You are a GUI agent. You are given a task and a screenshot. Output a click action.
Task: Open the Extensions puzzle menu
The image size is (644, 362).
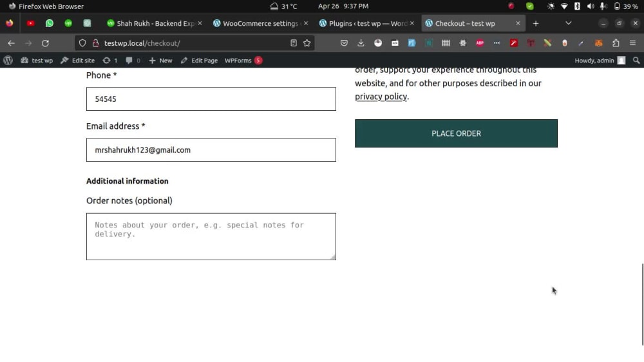[616, 43]
